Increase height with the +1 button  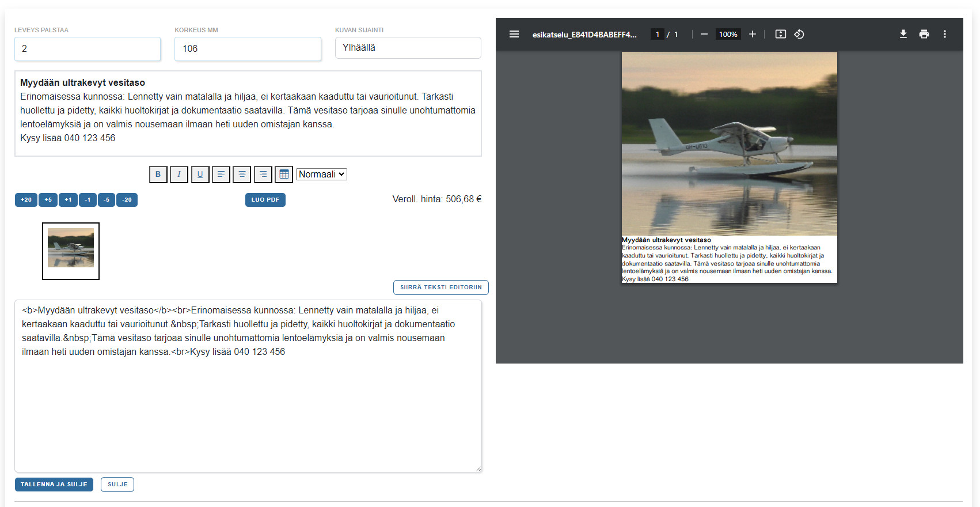(x=68, y=200)
